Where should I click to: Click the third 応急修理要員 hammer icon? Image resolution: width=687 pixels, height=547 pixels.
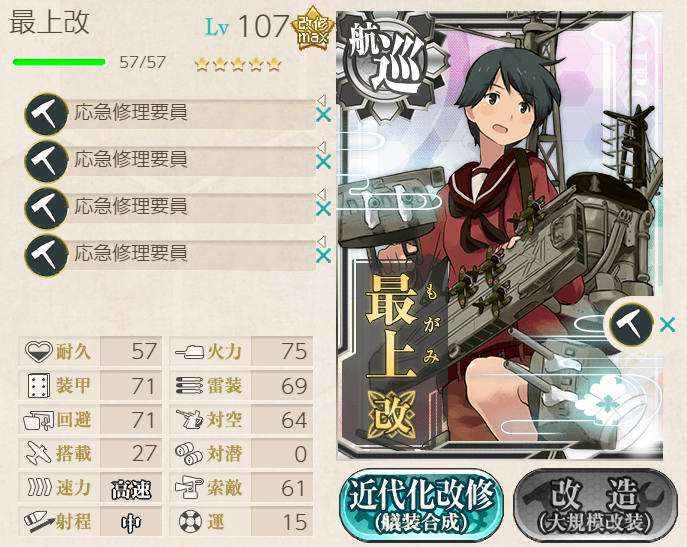[46, 208]
